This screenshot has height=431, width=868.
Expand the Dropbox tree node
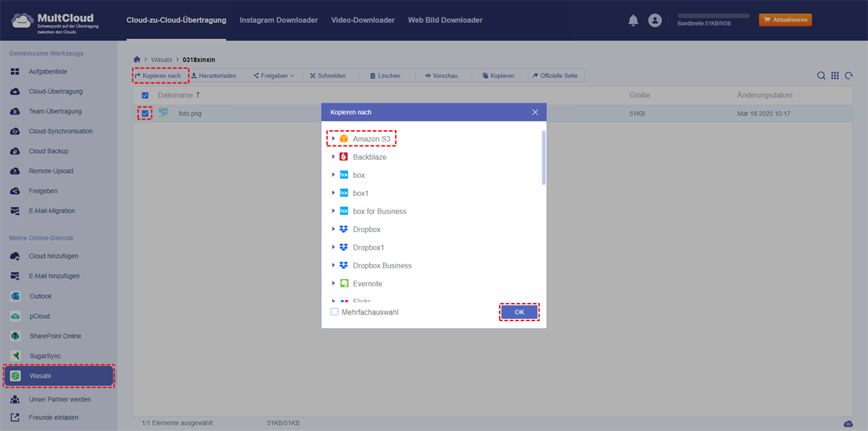333,229
